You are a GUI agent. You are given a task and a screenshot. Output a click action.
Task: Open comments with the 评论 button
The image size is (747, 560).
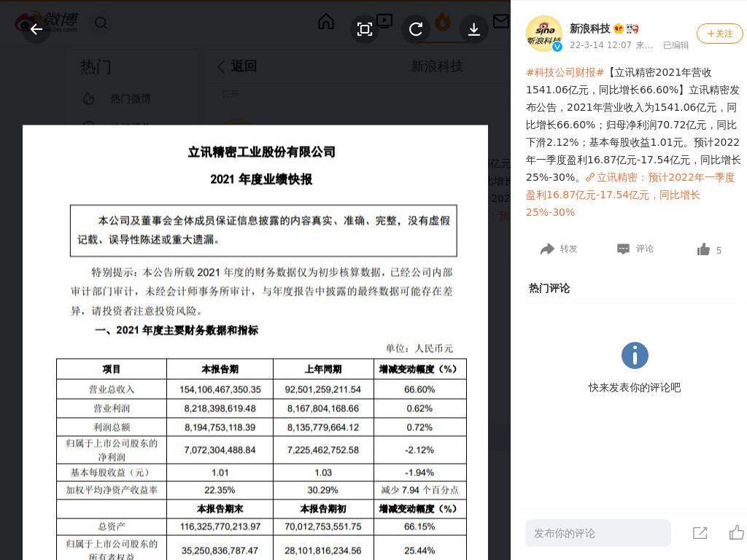click(635, 249)
